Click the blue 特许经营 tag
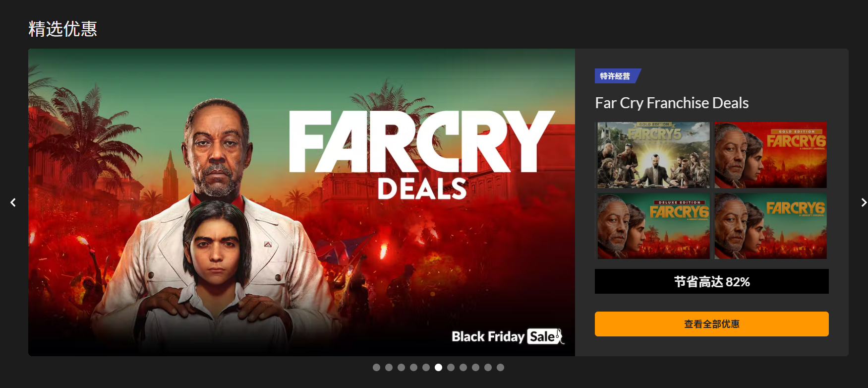Screen dimensions: 868x388 (x=616, y=76)
